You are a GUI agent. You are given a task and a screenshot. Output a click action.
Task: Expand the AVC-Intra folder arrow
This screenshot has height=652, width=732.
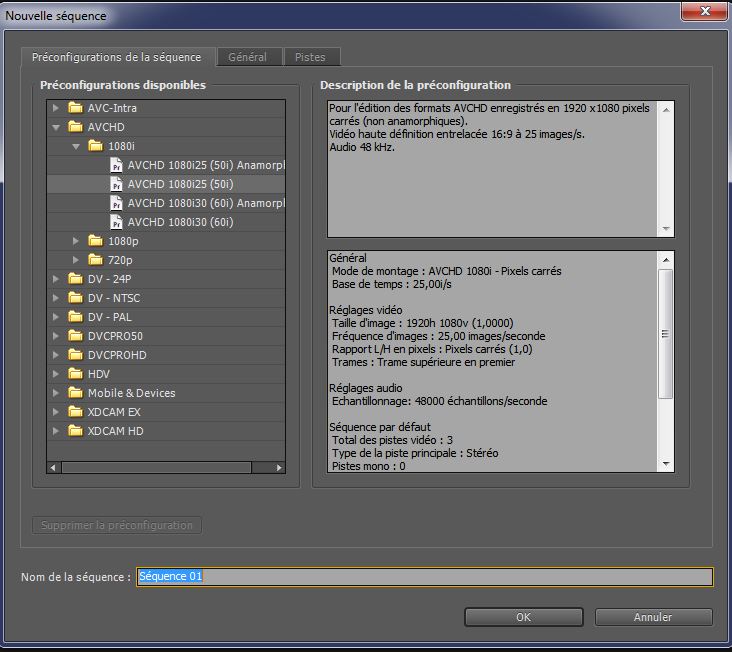pyautogui.click(x=56, y=108)
